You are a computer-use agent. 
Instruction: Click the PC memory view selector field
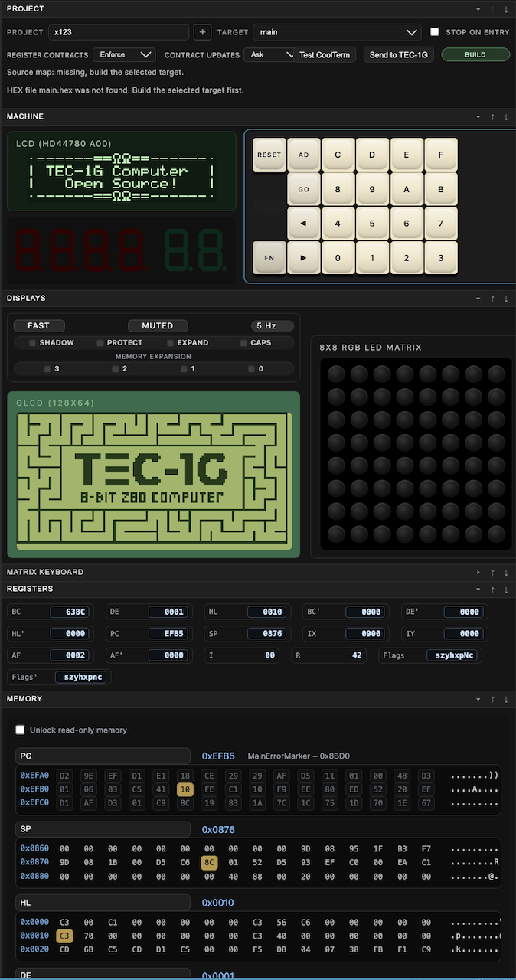point(103,756)
